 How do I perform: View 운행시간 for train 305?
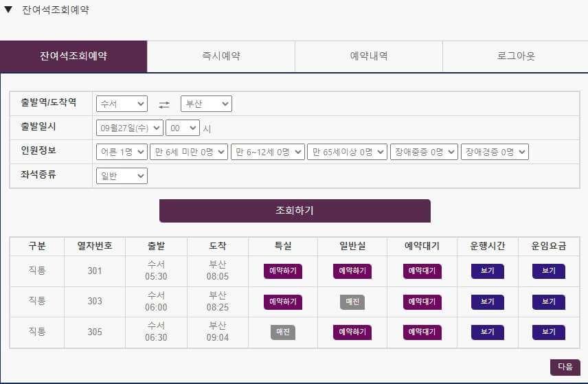click(x=488, y=332)
